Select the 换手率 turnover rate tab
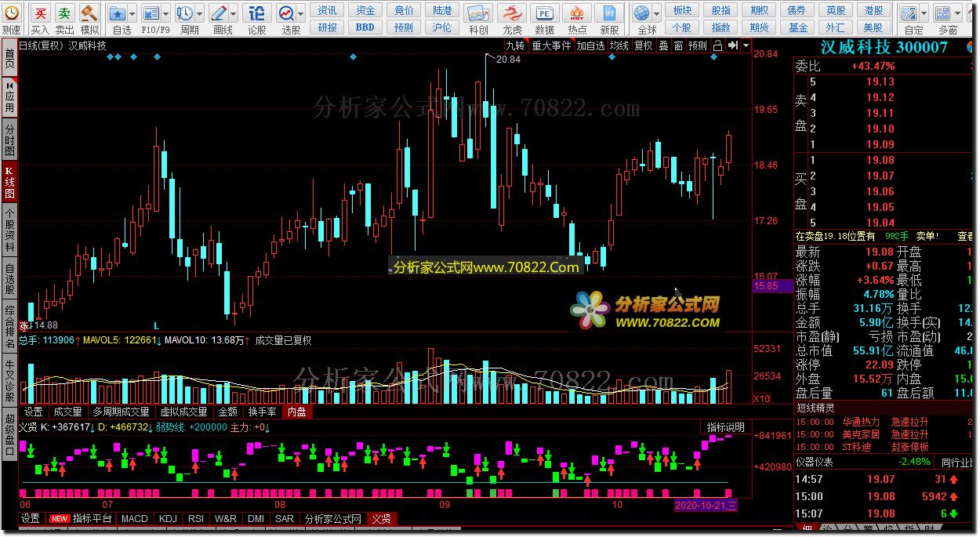Viewport: 980px width, 537px height. point(262,412)
